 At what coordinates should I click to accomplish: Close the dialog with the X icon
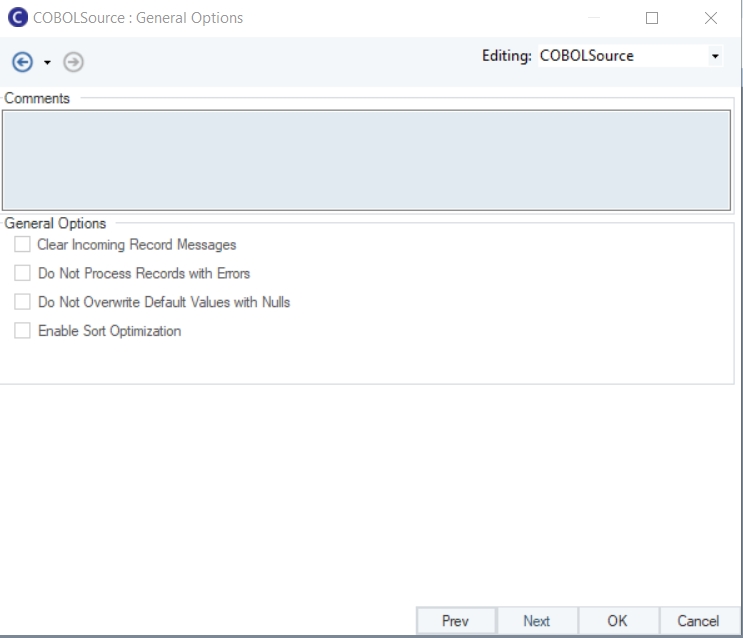click(x=711, y=18)
